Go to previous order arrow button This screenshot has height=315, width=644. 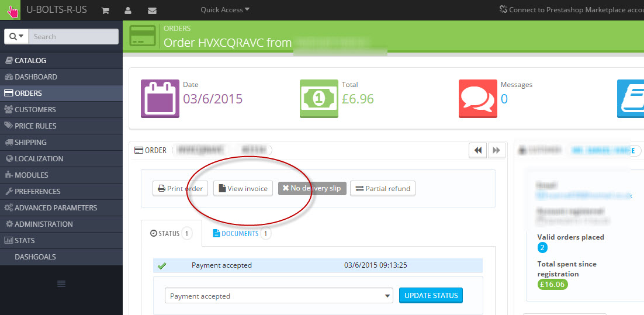tap(478, 150)
